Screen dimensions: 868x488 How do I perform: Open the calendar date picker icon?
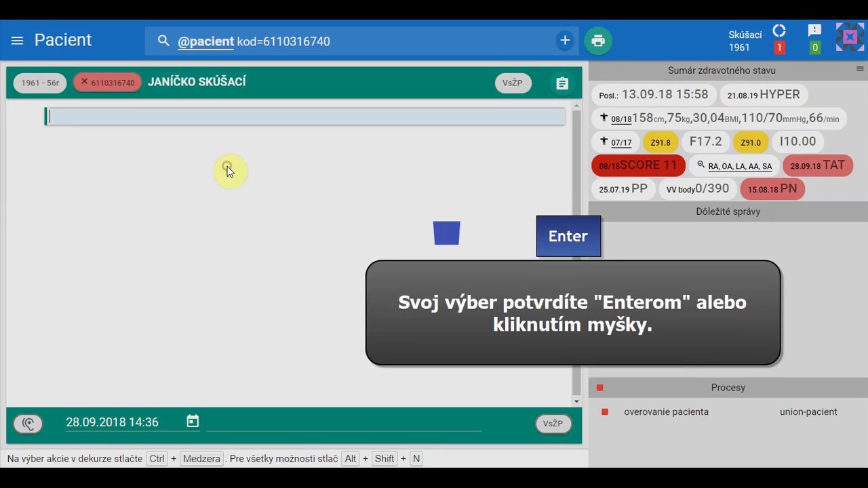click(x=193, y=422)
